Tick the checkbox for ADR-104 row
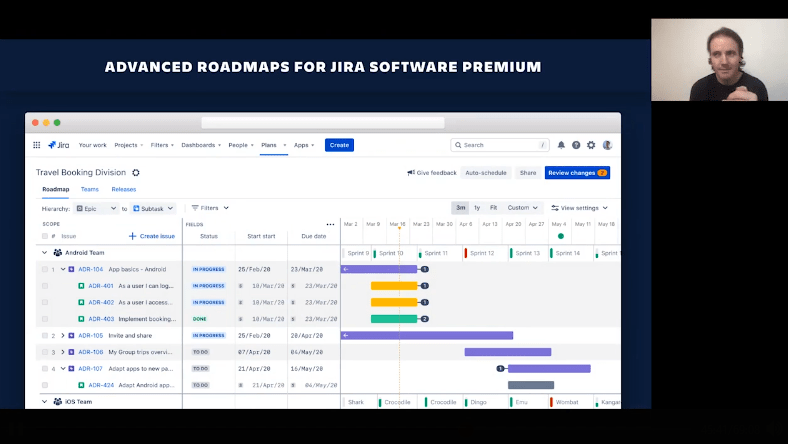Image resolution: width=788 pixels, height=444 pixels. 45,269
